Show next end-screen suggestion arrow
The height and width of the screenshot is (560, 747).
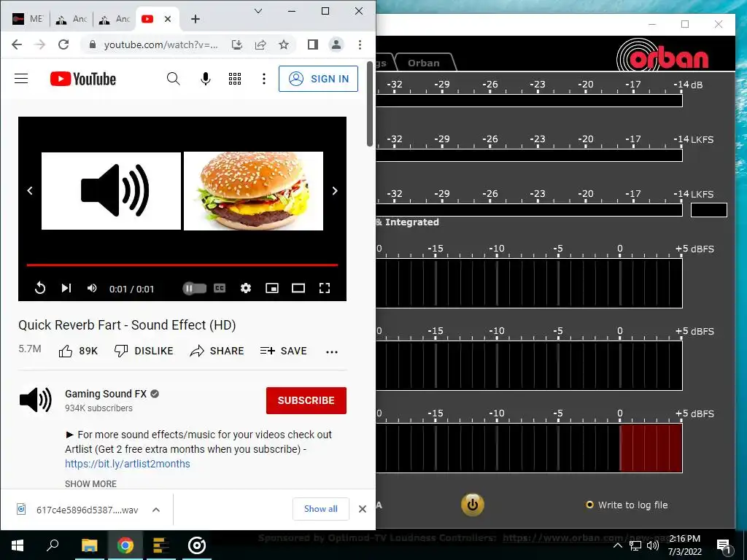(335, 190)
